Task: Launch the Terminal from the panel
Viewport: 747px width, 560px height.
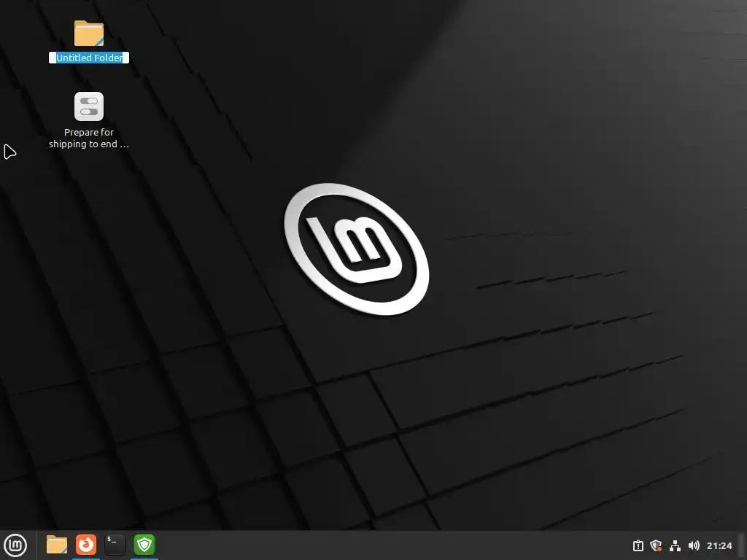Action: click(115, 545)
